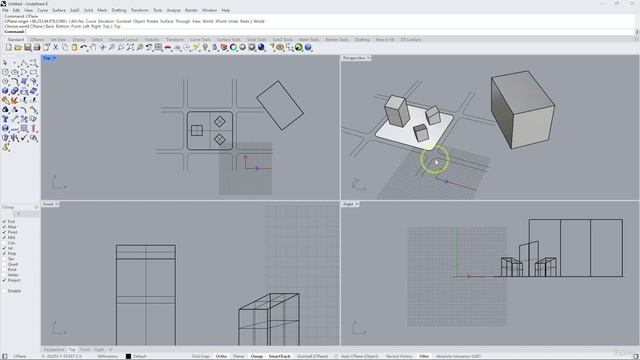Select the Circle tool in sidebar

5,72
